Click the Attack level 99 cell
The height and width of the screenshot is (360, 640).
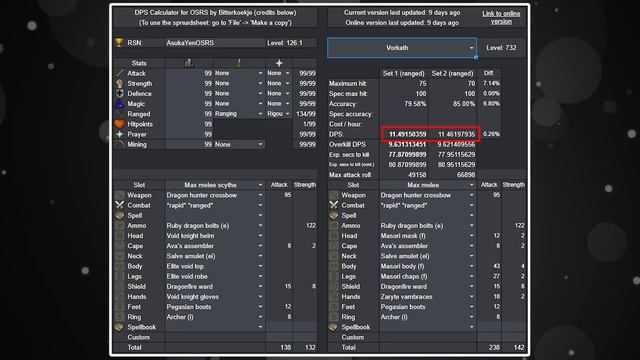[189, 73]
